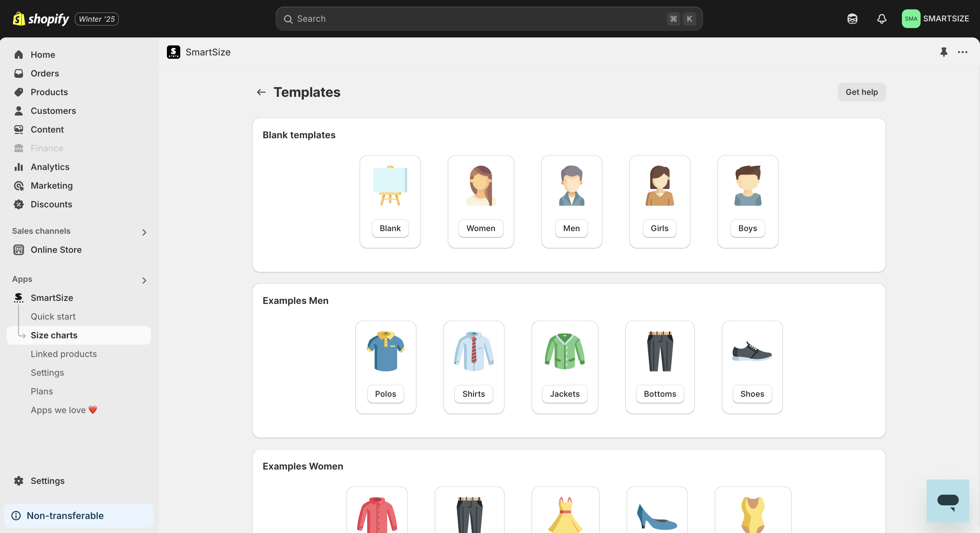Open Orders in sidebar
Image resolution: width=980 pixels, height=533 pixels.
[x=79, y=73]
